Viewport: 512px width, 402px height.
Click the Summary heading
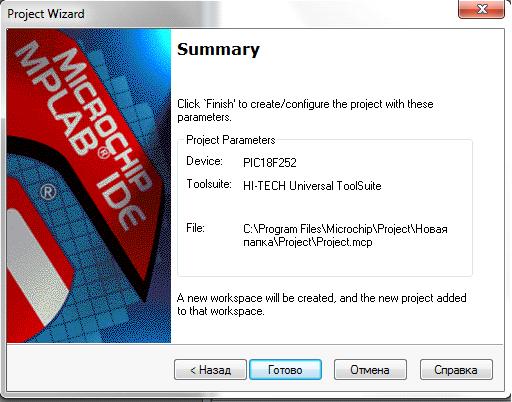click(218, 49)
